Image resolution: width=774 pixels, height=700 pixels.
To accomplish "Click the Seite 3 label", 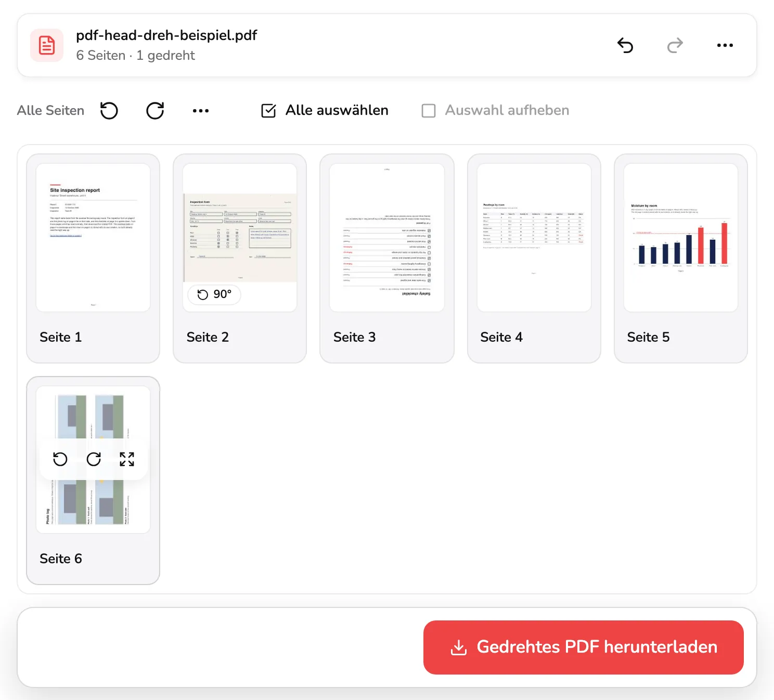I will click(x=354, y=337).
